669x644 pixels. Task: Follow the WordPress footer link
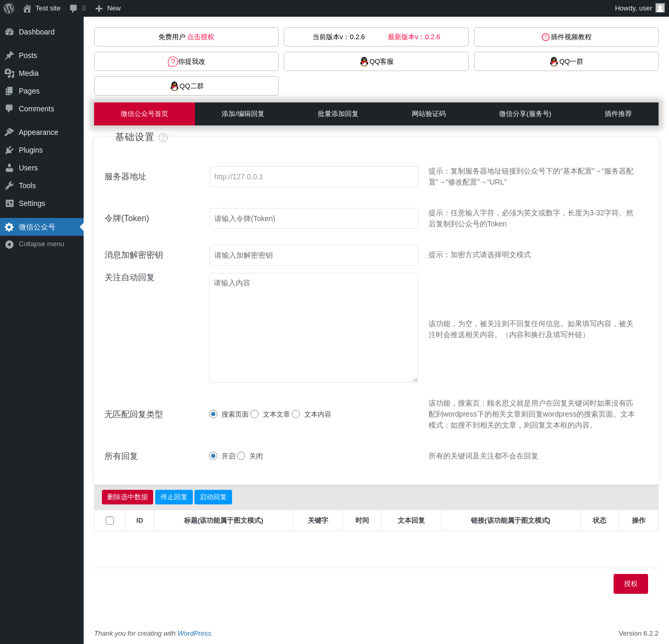(194, 634)
